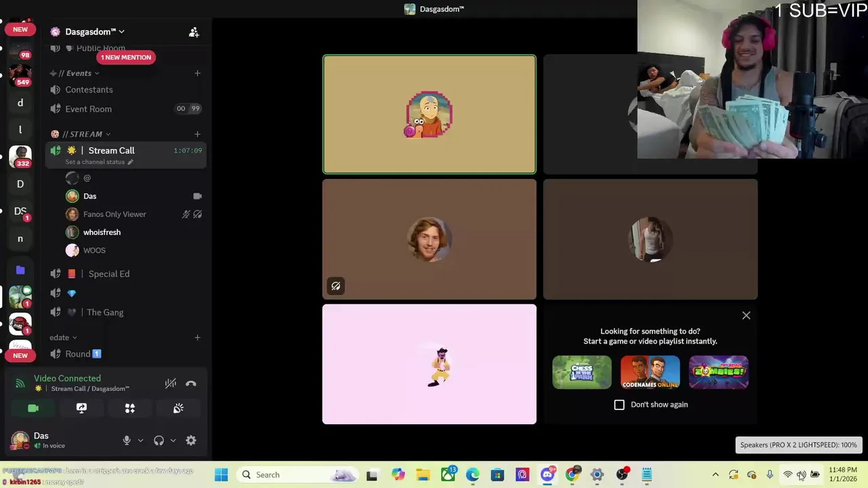Select the @ user in voice list

coord(133,178)
